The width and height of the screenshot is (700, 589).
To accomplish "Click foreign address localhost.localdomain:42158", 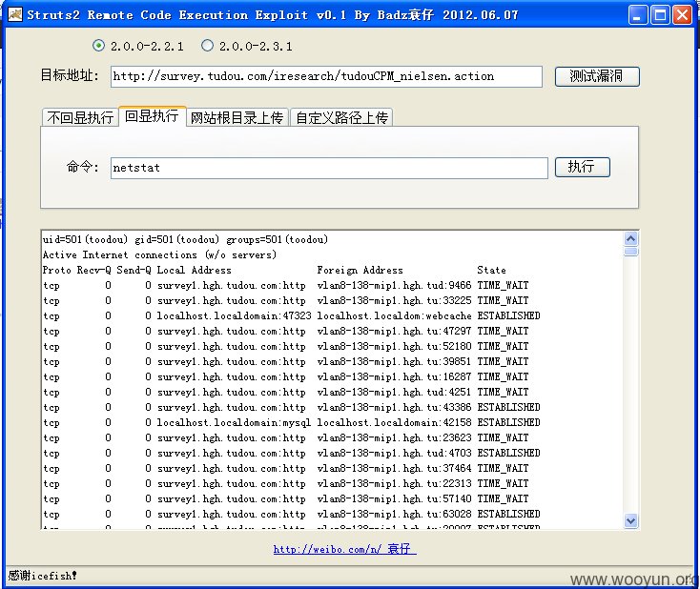I will 394,422.
